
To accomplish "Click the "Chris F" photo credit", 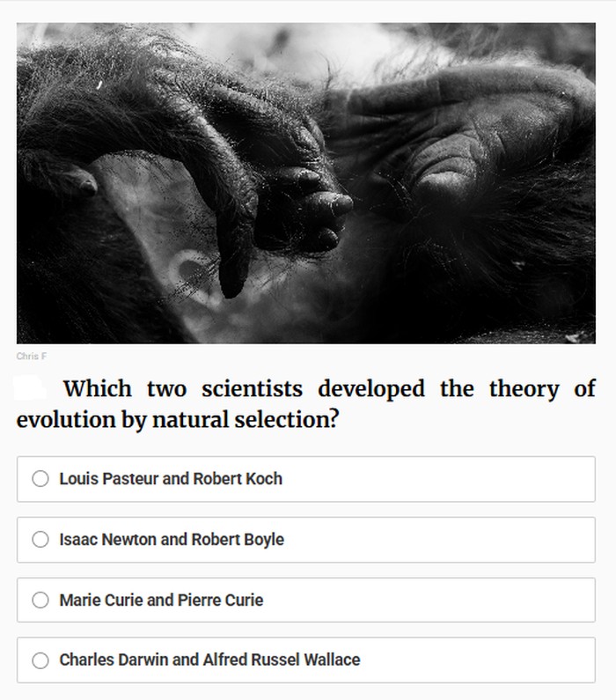I will pyautogui.click(x=31, y=357).
